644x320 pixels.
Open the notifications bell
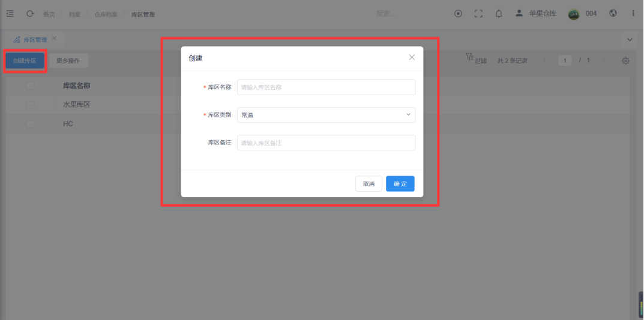click(x=499, y=14)
